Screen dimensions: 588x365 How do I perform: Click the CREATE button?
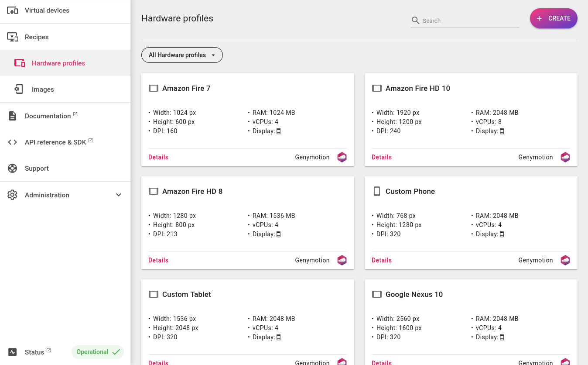[x=554, y=18]
